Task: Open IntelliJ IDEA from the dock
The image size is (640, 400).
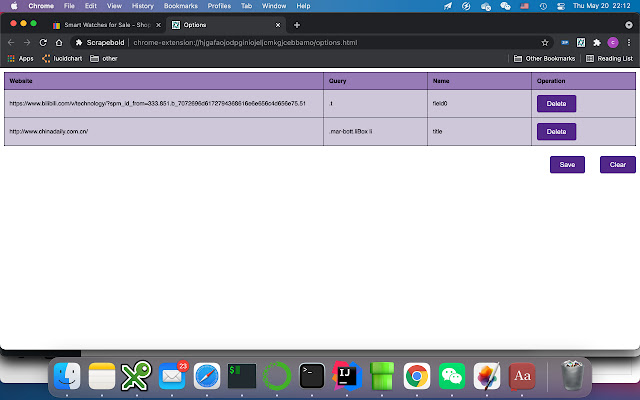Action: (348, 376)
